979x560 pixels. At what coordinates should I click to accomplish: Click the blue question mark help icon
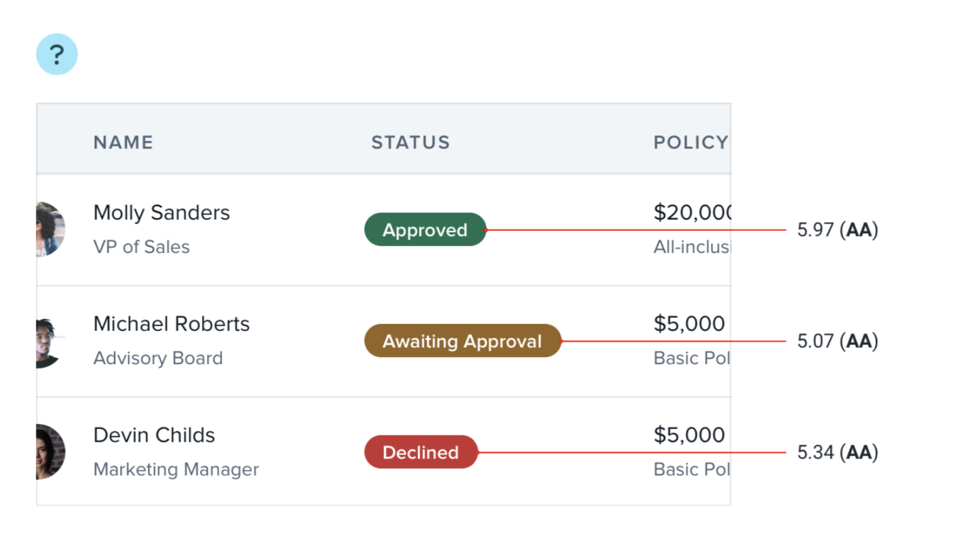pyautogui.click(x=57, y=54)
